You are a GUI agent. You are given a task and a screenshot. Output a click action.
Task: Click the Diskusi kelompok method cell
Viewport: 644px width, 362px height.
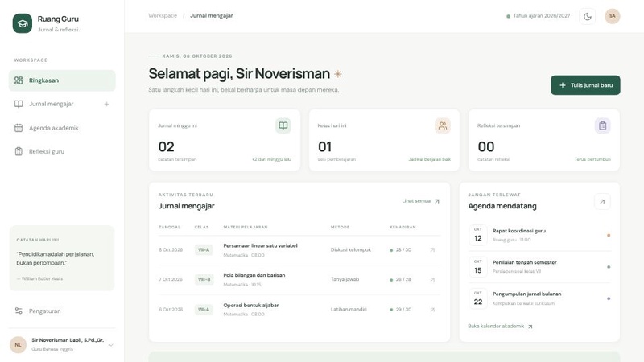(351, 249)
